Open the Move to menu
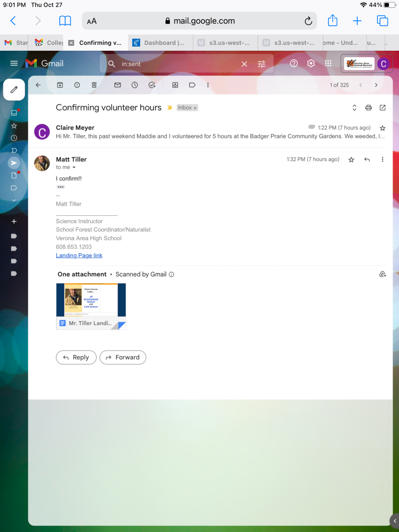 click(x=175, y=85)
